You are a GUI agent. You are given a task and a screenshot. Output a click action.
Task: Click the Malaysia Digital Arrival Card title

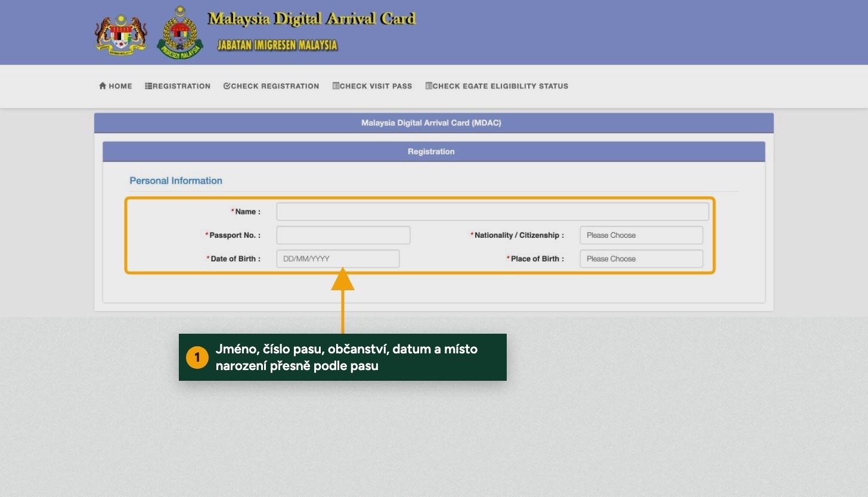[311, 19]
